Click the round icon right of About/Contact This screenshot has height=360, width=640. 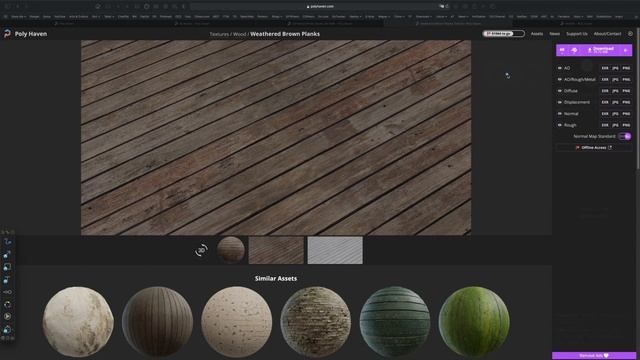click(x=630, y=34)
